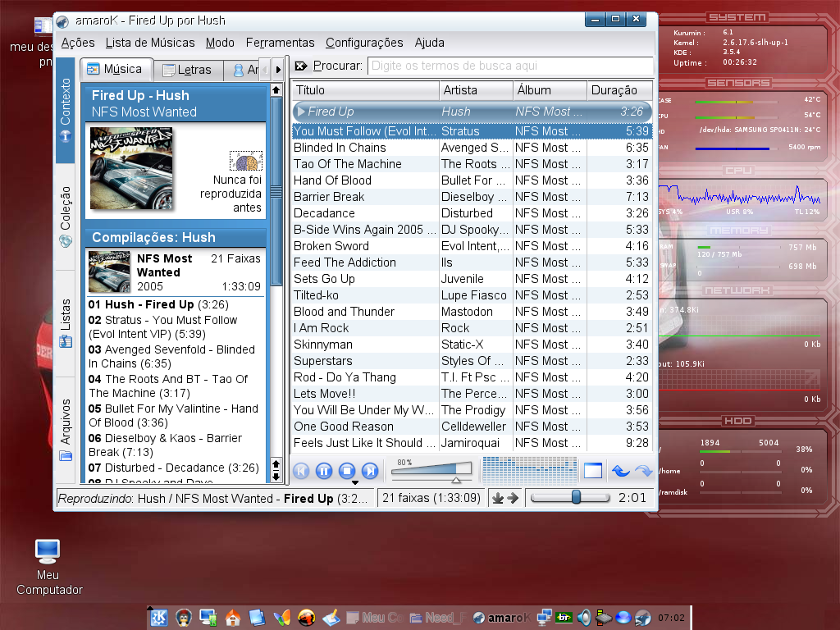Image resolution: width=840 pixels, height=630 pixels.
Task: Open the Listas sidebar panel
Action: click(66, 323)
